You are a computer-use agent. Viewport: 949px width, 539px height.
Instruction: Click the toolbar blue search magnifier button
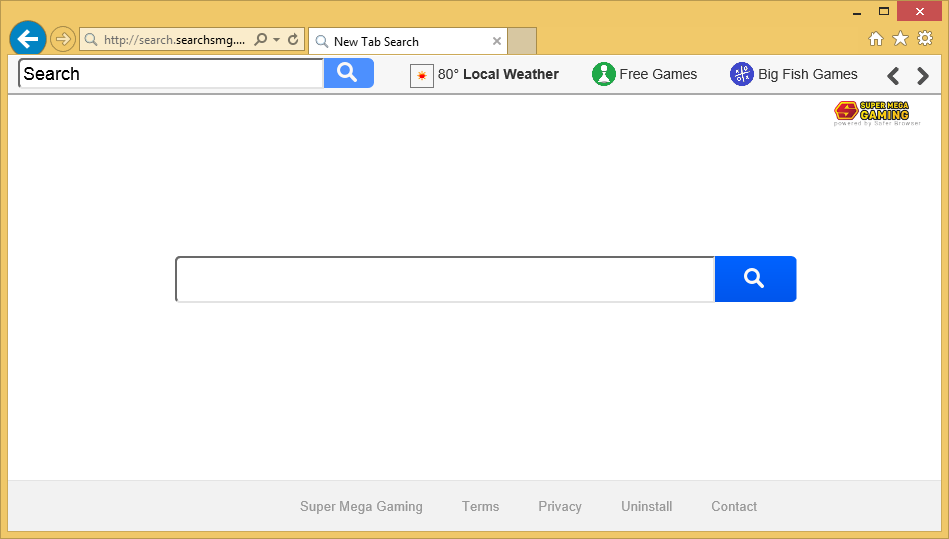coord(348,73)
